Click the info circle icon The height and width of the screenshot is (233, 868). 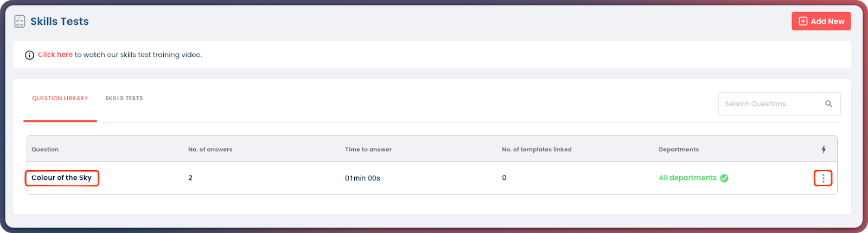(x=30, y=55)
